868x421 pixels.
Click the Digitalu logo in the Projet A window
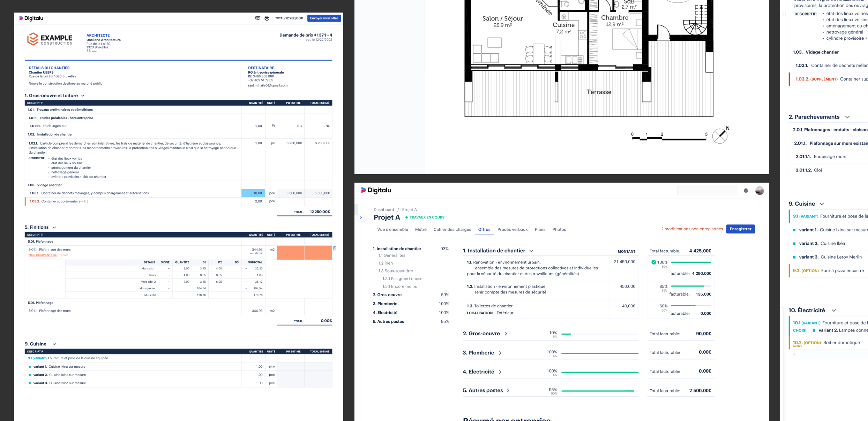(x=376, y=190)
